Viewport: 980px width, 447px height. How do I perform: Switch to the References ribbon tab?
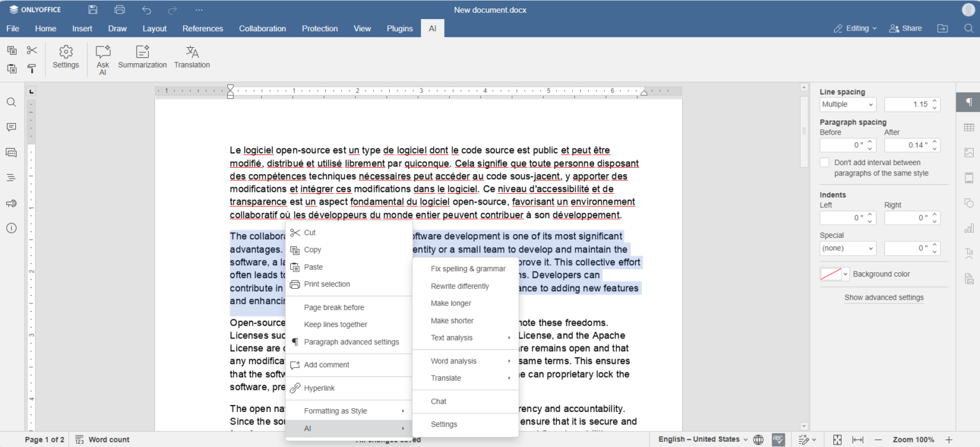(x=202, y=28)
